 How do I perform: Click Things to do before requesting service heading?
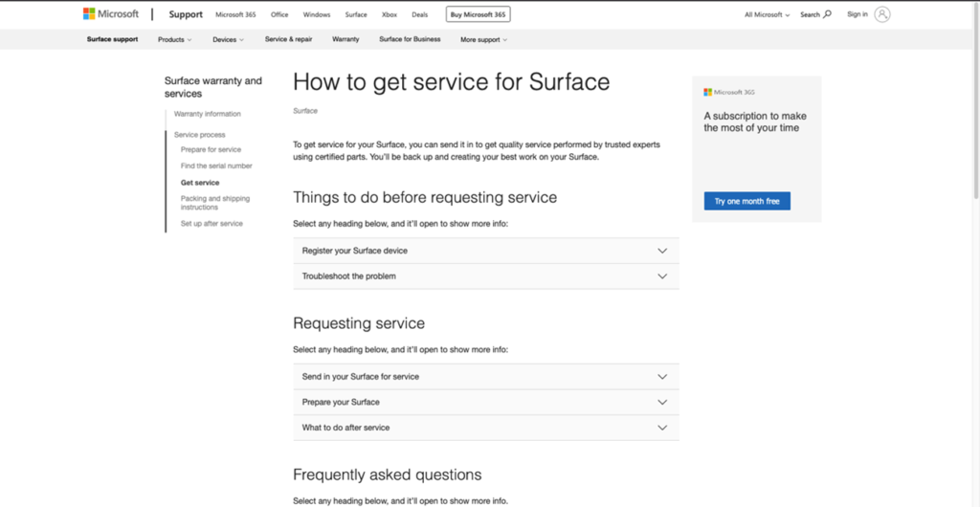[x=425, y=197]
